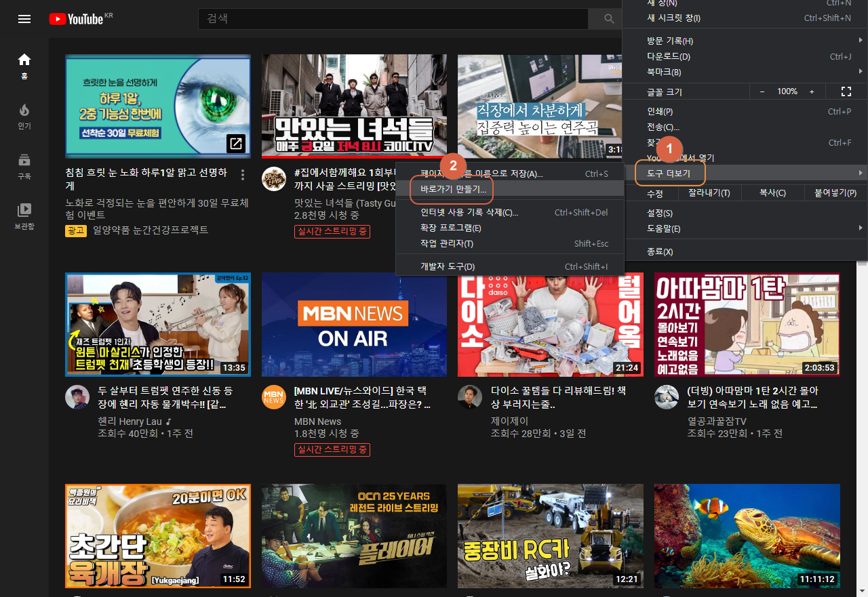The width and height of the screenshot is (868, 597).
Task: Click the zoom in plus button
Action: pyautogui.click(x=812, y=91)
